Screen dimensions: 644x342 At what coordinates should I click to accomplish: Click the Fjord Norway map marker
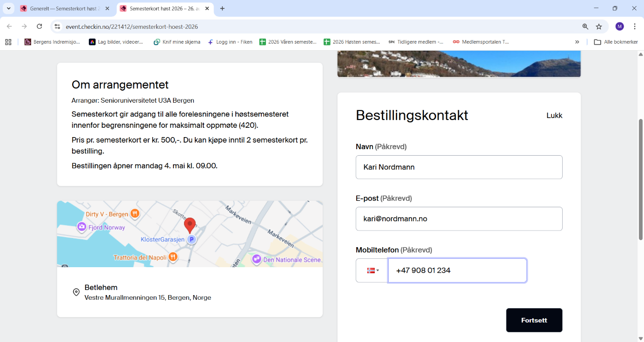click(x=82, y=227)
